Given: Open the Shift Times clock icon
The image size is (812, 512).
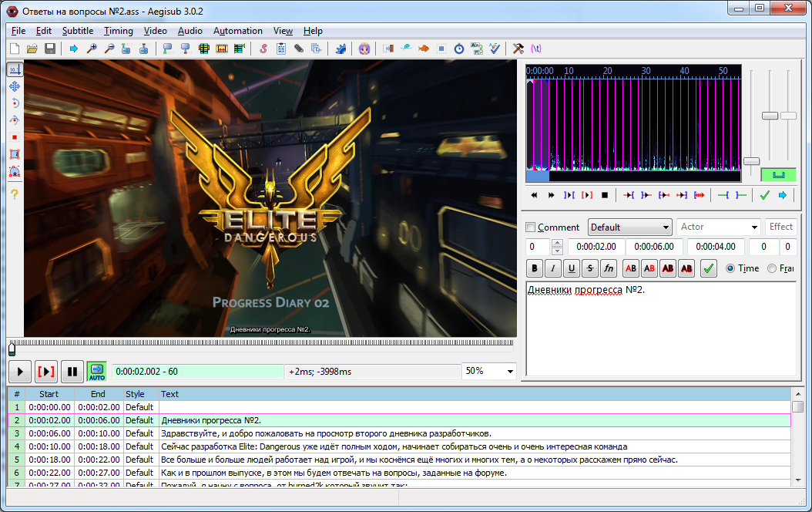Looking at the screenshot, I should pos(458,49).
